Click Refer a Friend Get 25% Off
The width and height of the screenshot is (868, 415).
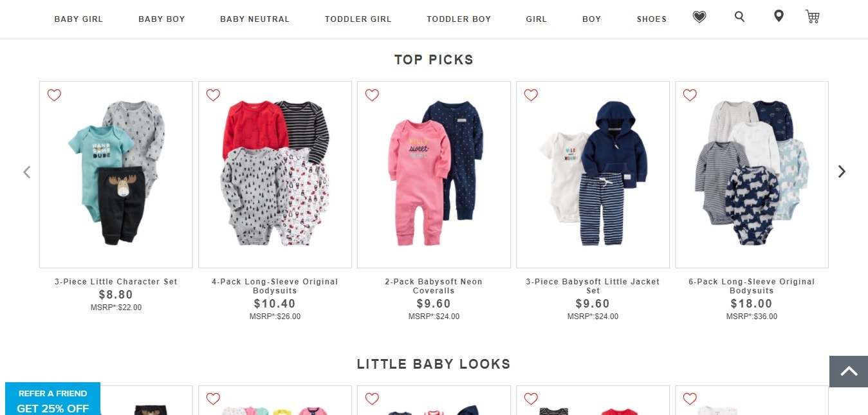53,399
